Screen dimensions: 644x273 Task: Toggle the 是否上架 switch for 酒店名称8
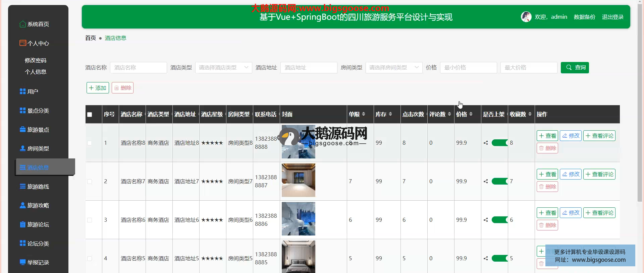tap(499, 143)
